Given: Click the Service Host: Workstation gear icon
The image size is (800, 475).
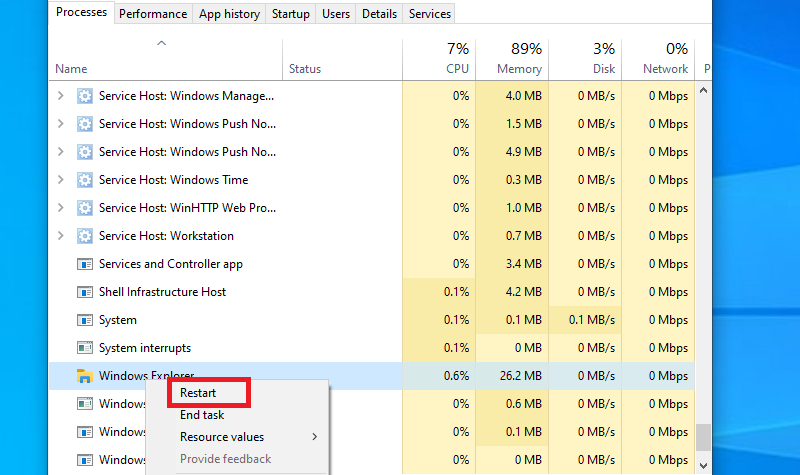Looking at the screenshot, I should (85, 236).
